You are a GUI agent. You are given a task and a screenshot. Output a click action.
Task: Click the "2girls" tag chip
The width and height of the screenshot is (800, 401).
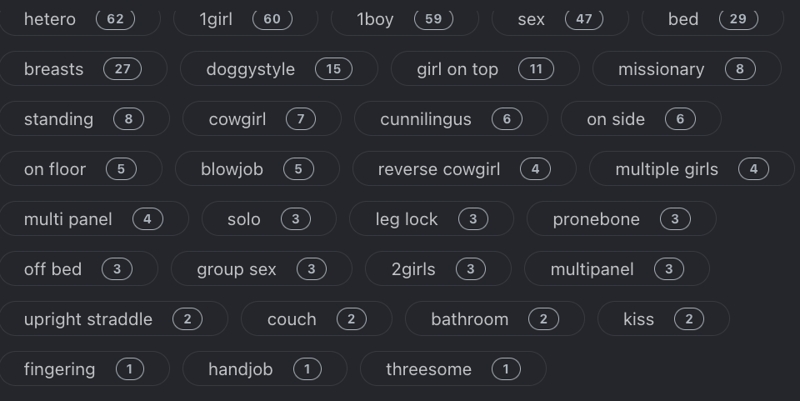tap(438, 269)
